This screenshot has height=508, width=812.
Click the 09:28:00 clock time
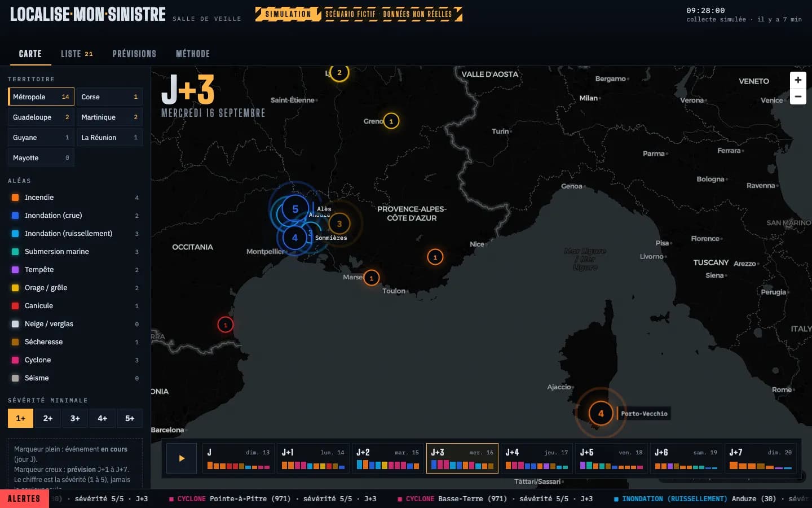point(705,10)
